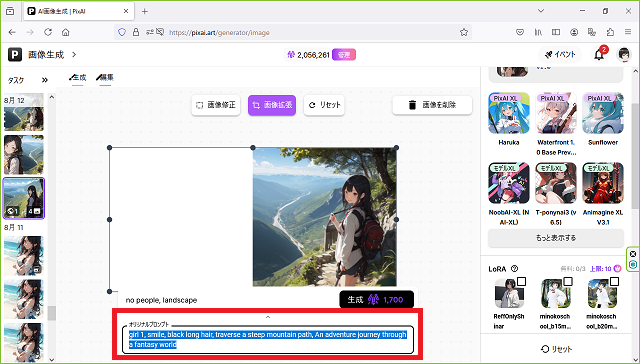Open the recent tabs icon at window corner

click(x=10, y=11)
